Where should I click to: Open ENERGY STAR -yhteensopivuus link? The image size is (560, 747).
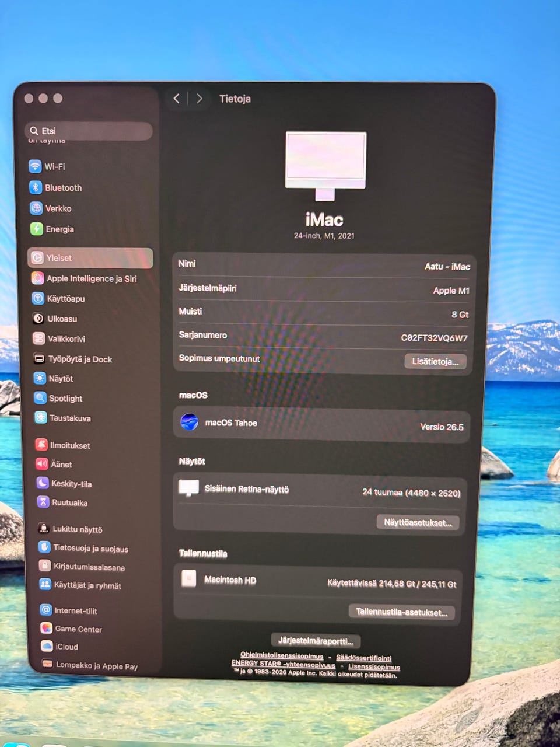pos(283,664)
